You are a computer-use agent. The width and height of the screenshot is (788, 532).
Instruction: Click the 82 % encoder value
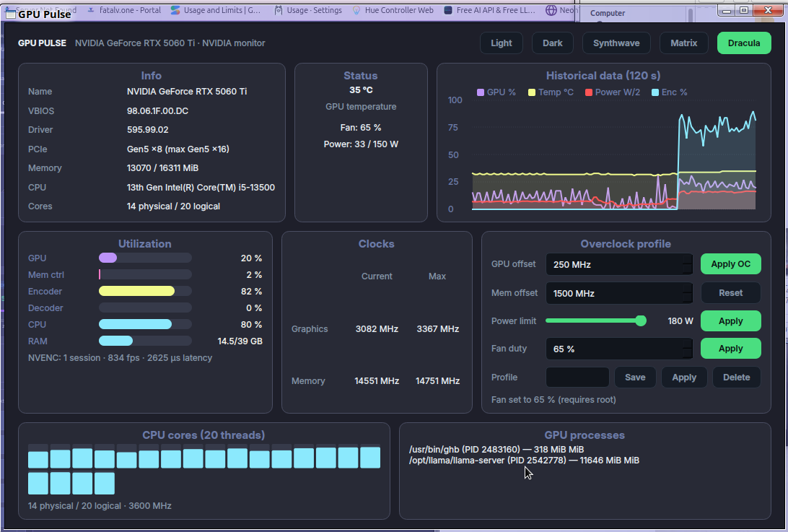(251, 292)
